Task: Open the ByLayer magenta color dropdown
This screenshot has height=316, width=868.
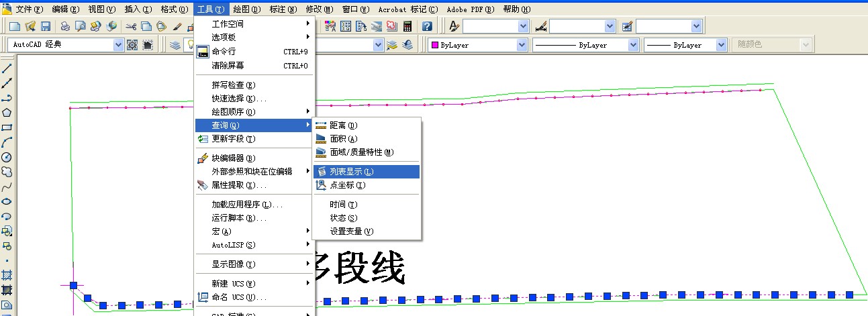Action: tap(522, 45)
